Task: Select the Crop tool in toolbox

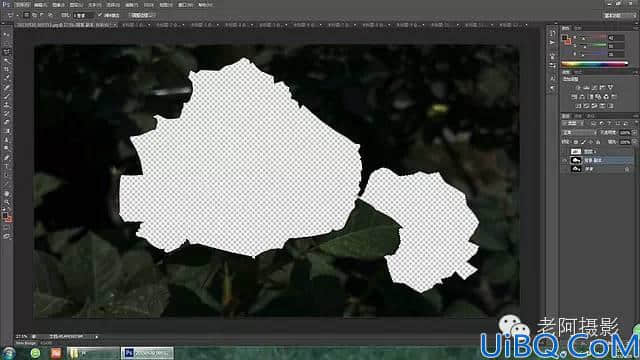Action: click(x=7, y=69)
